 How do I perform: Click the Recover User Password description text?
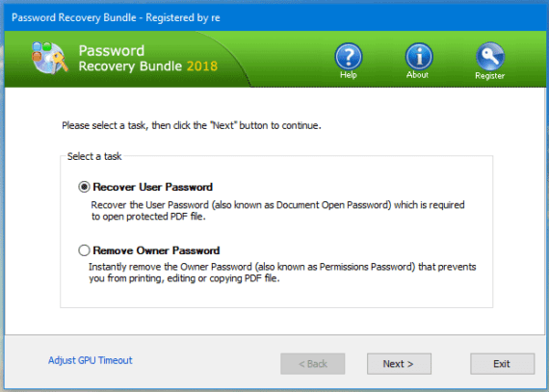[277, 210]
